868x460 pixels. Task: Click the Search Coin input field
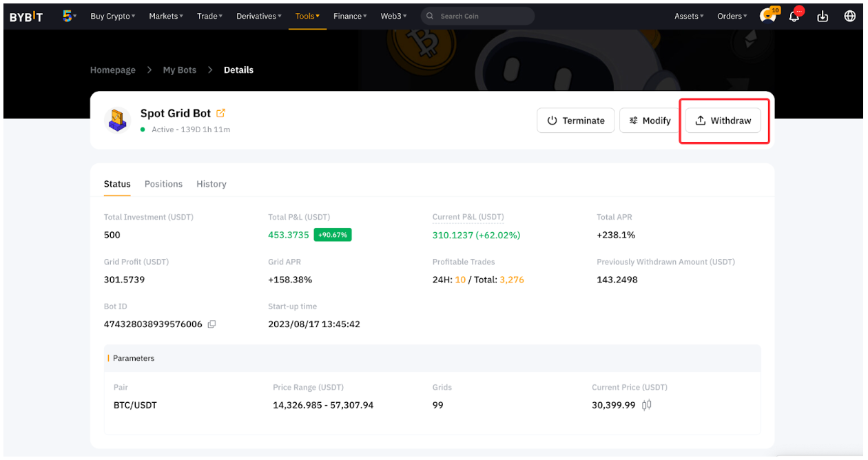click(x=482, y=17)
